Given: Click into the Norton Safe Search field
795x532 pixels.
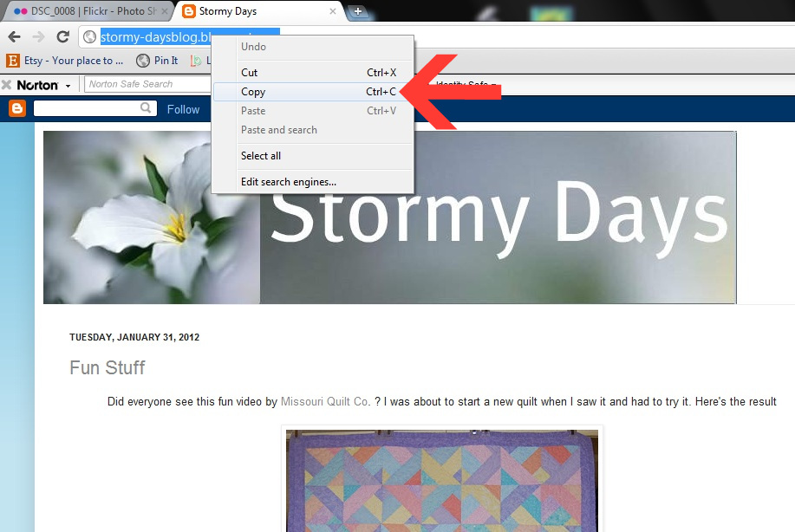Looking at the screenshot, I should 148,84.
